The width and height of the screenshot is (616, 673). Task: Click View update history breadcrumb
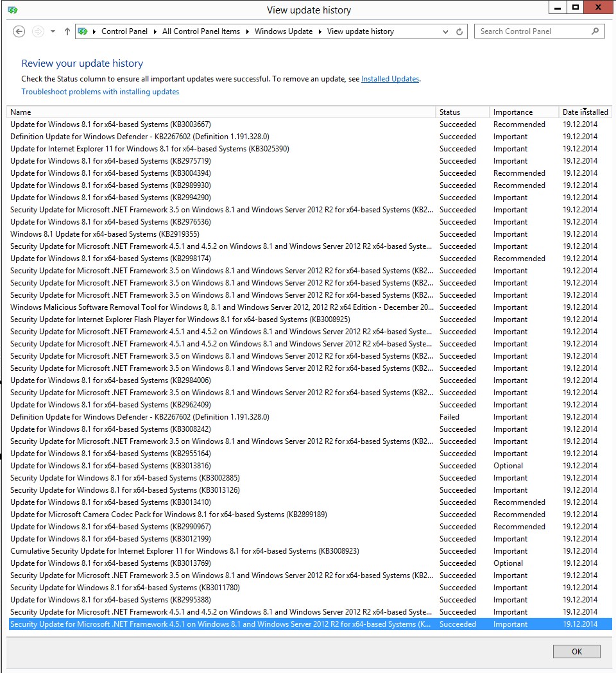(360, 31)
